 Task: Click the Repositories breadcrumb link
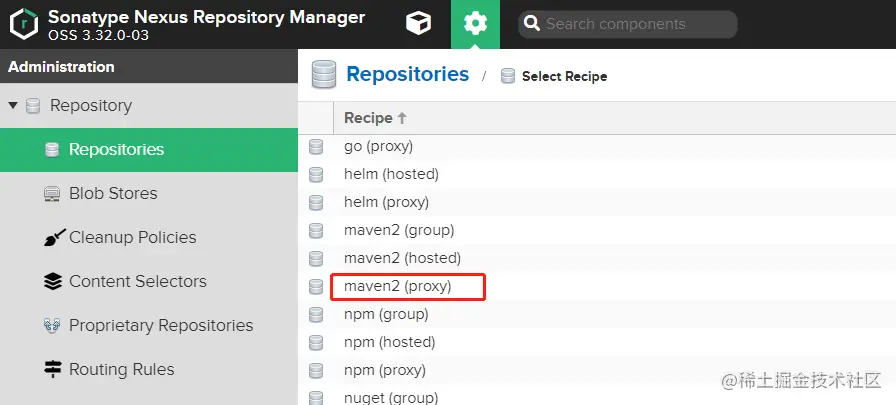[407, 74]
